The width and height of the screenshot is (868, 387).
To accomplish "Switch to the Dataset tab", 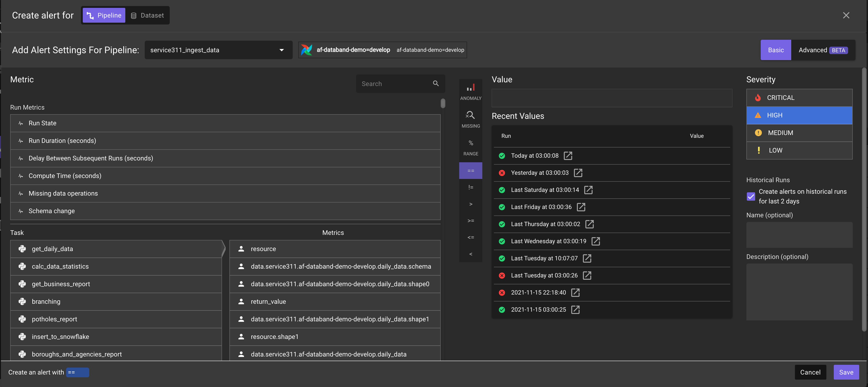I will coord(147,15).
